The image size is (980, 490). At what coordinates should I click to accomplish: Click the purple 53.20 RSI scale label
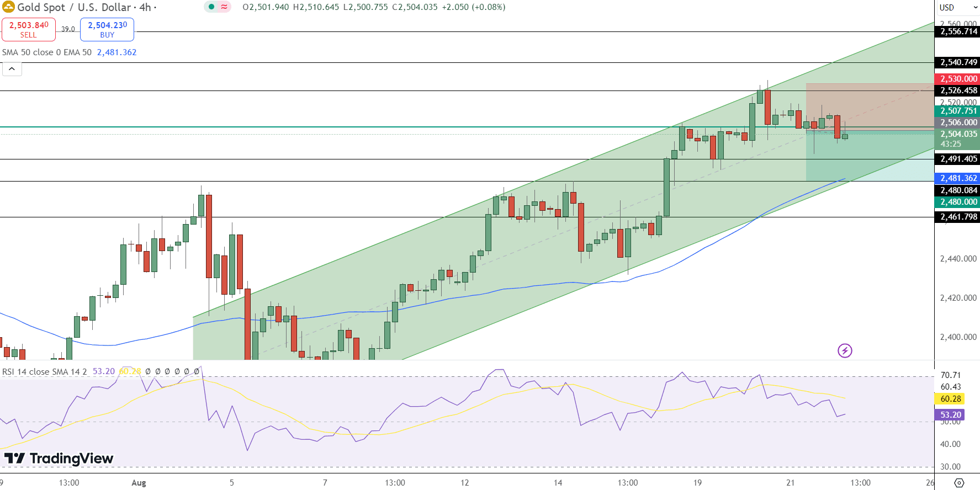[x=950, y=414]
